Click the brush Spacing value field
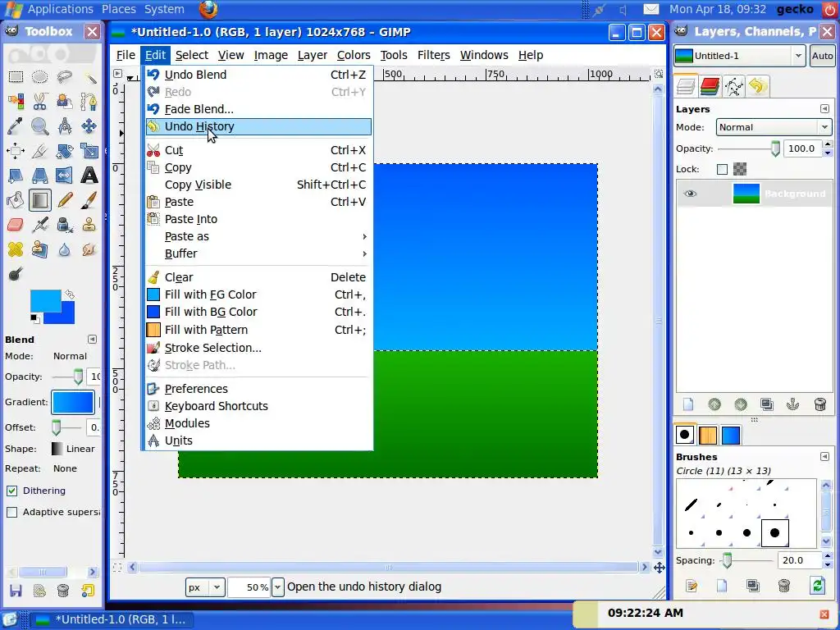 [800, 560]
